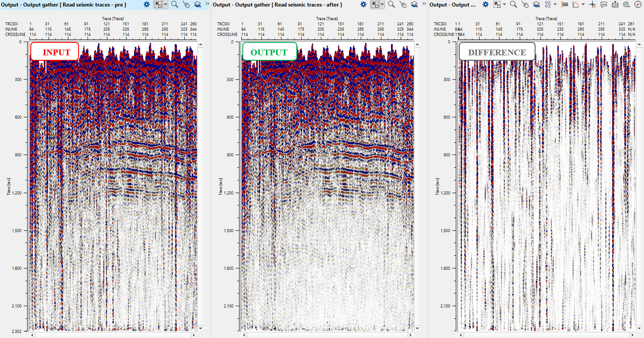
Task: Click the export image icon
Action: (x=615, y=4)
